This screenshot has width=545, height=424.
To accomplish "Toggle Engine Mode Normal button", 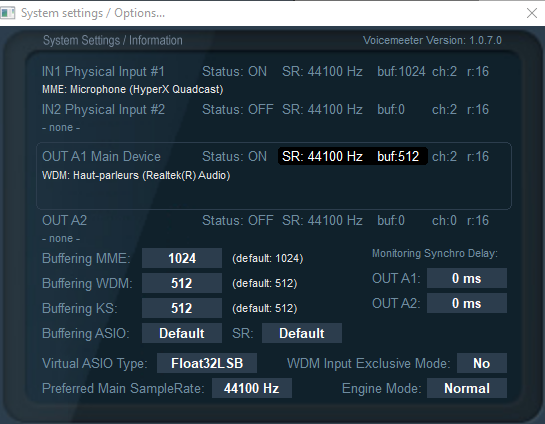I will (467, 388).
